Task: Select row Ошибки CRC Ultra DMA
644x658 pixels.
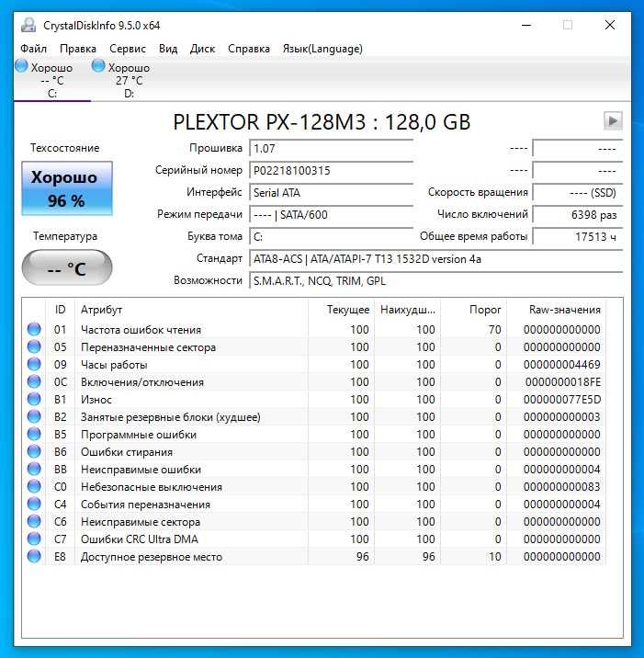Action: [x=314, y=539]
